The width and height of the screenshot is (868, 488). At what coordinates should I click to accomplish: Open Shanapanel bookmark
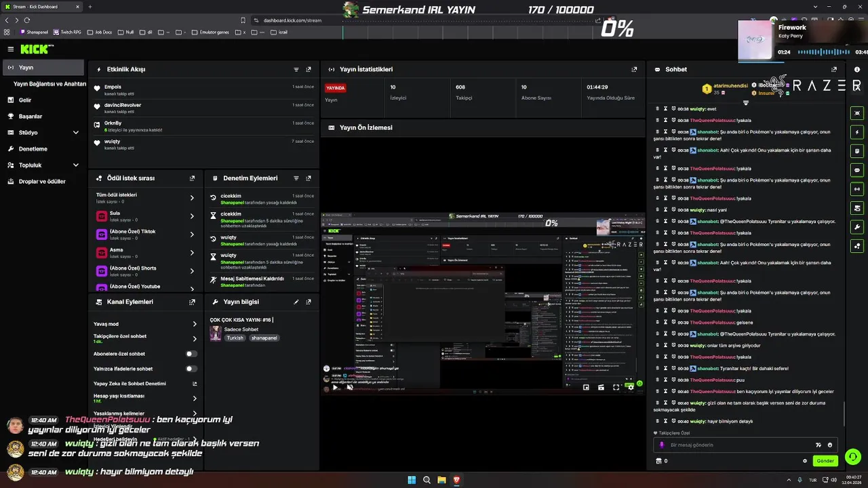(x=35, y=32)
